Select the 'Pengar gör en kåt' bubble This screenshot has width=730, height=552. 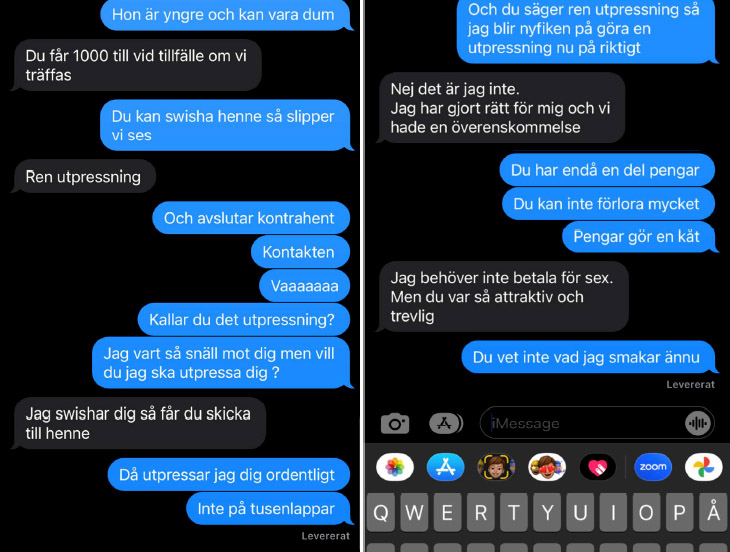coord(639,236)
